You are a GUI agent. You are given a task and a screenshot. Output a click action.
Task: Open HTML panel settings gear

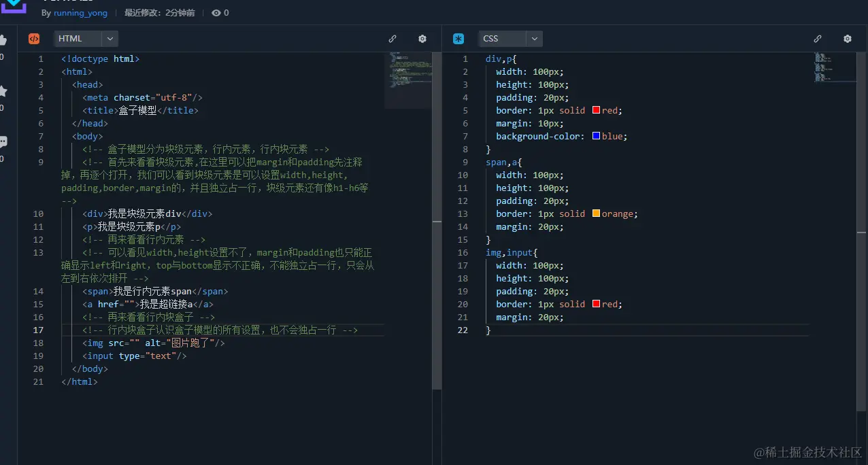[x=422, y=39]
